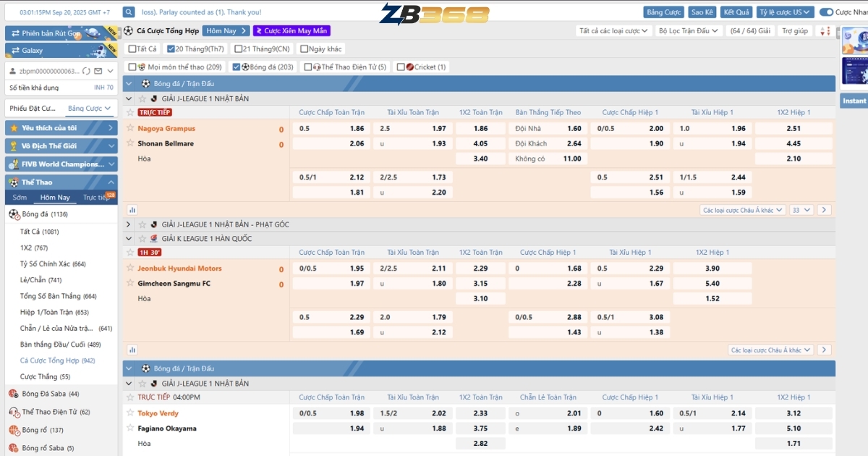Star the second J-League 1 Nhật Bản header
Viewport: 868px width, 456px height.
(x=142, y=384)
